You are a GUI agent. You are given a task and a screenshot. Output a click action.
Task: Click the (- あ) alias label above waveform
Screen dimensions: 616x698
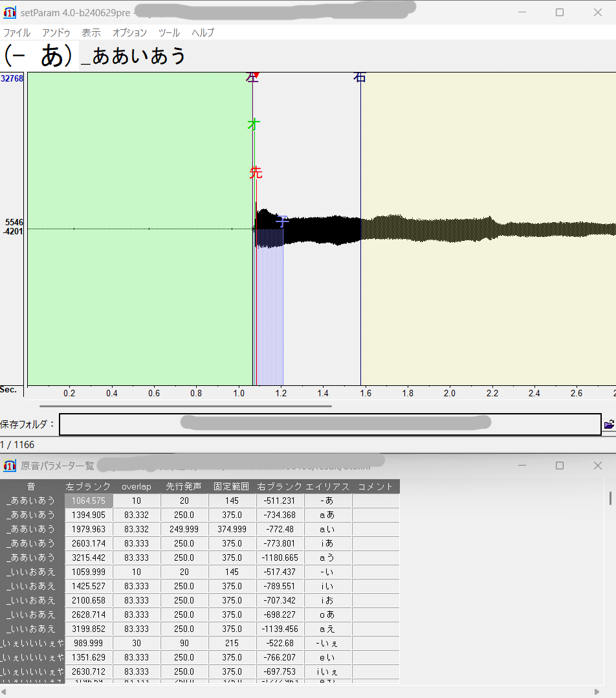coord(38,56)
